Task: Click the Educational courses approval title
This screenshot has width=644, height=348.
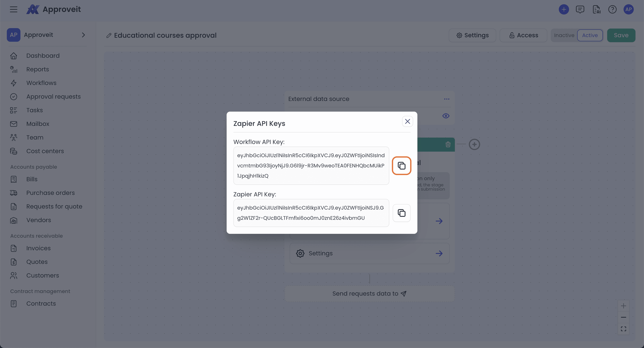Action: (x=165, y=35)
